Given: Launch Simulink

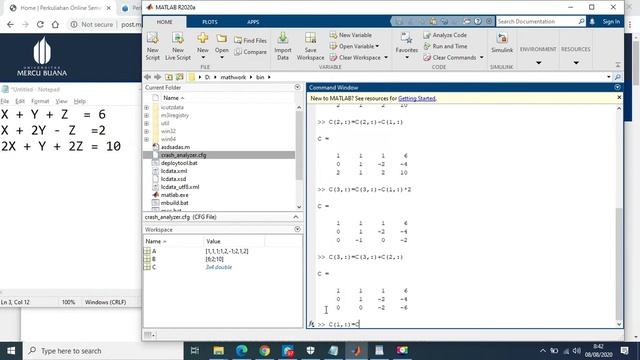Looking at the screenshot, I should tap(502, 42).
